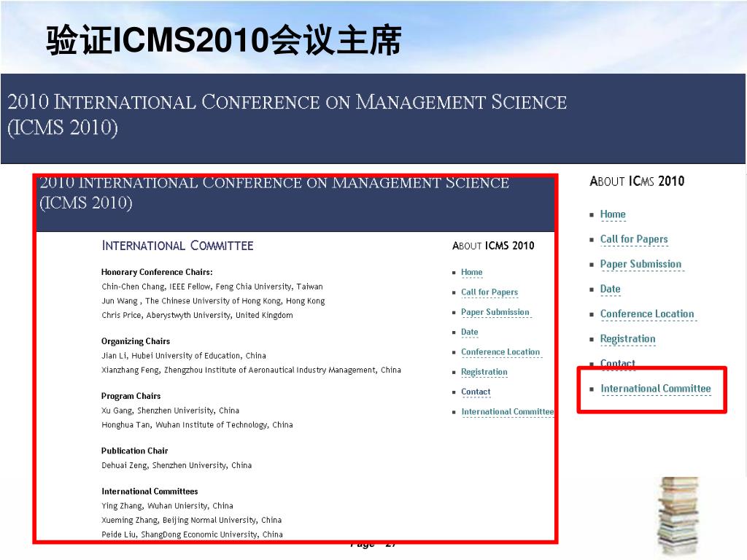
Task: Select the Publication Chair heading
Action: tap(134, 451)
